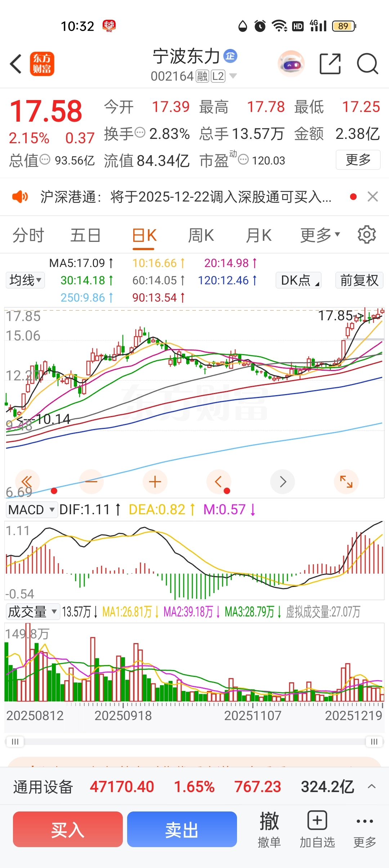389x868 pixels.
Task: Tap the 总值 info icon
Action: (45, 159)
